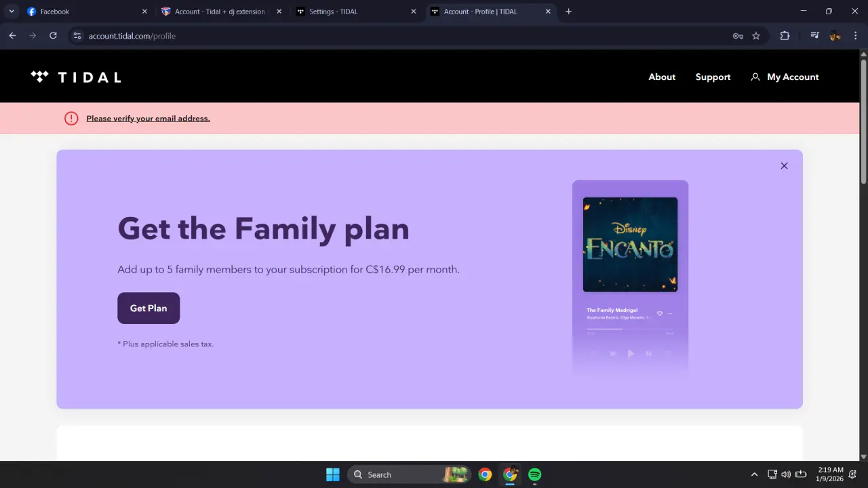The image size is (868, 488).
Task: Close the Facebook tab
Action: tap(144, 12)
